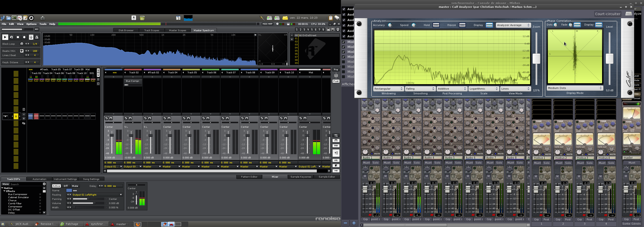
Task: Open the Analyzer Average mode dropdown
Action: pos(513,25)
